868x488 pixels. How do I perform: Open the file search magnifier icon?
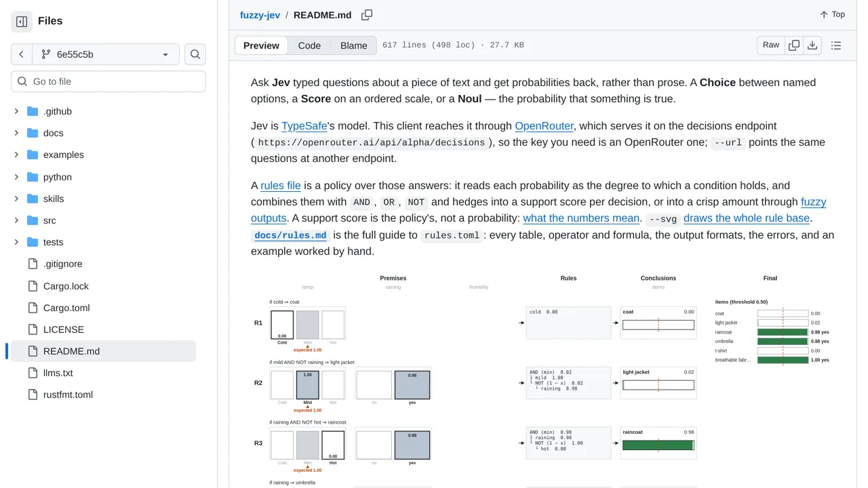pyautogui.click(x=195, y=54)
